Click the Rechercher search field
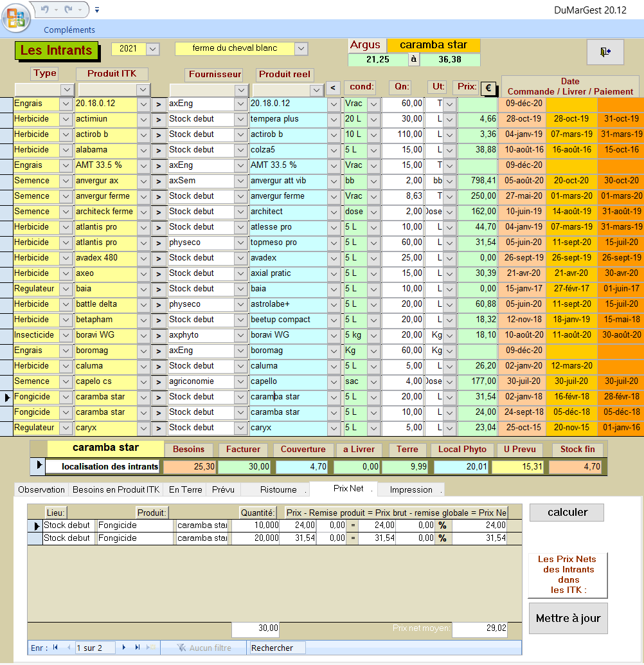The width and height of the screenshot is (644, 665). 277,648
